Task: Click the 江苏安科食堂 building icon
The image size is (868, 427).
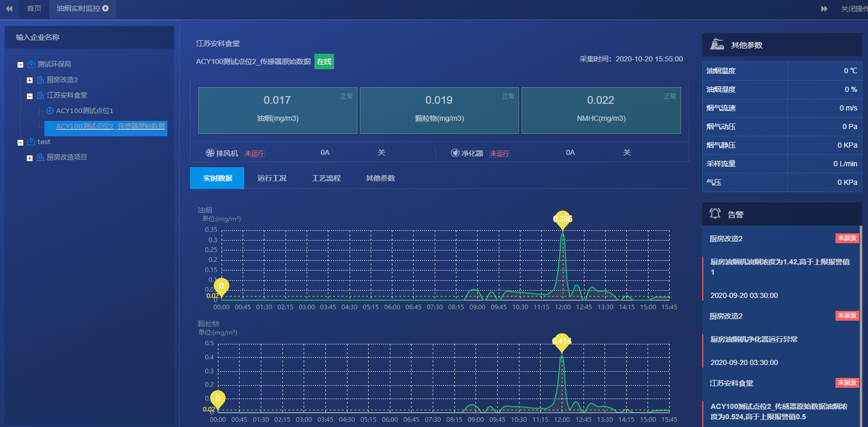Action: coord(40,95)
